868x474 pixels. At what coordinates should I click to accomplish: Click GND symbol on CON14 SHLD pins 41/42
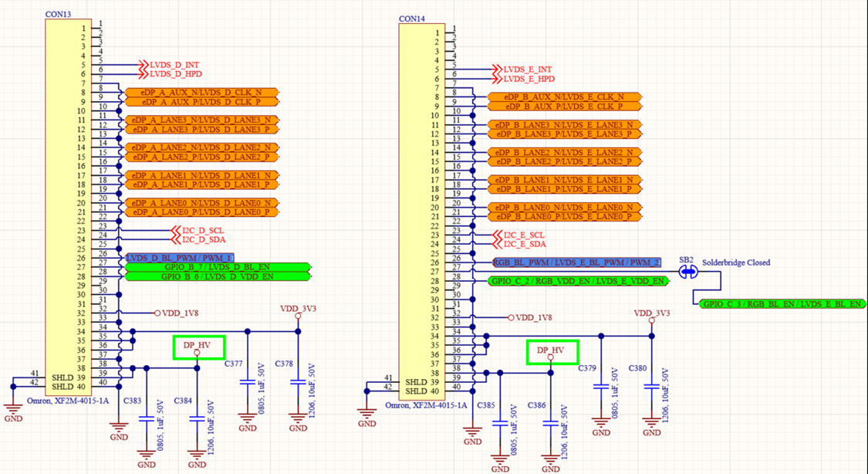pos(367,418)
